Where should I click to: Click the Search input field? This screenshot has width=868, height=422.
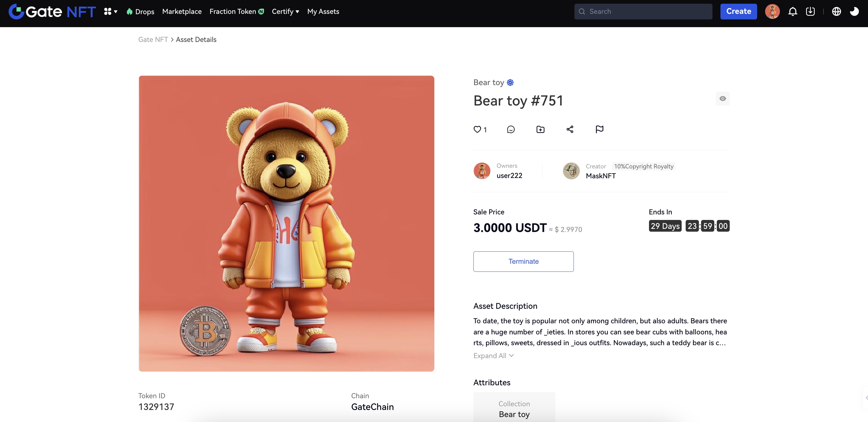click(647, 11)
